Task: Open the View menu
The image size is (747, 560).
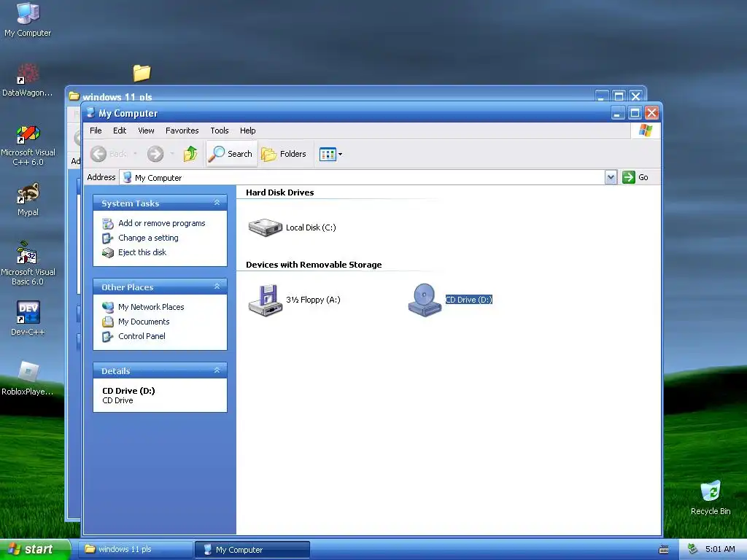Action: coord(146,131)
